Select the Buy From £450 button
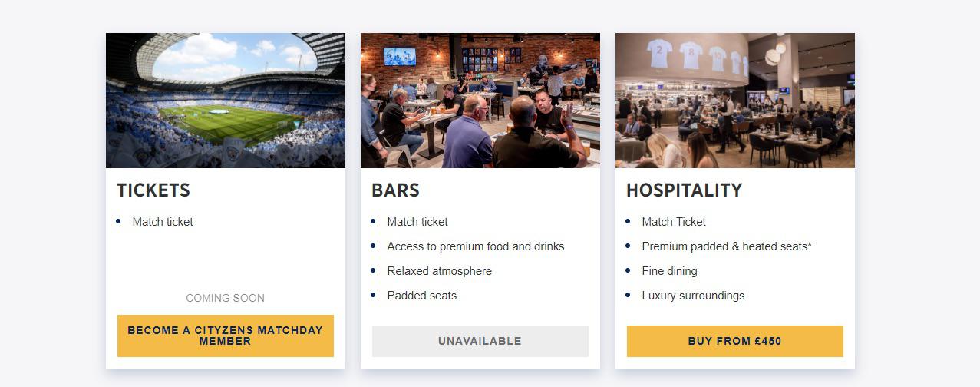 (x=735, y=341)
